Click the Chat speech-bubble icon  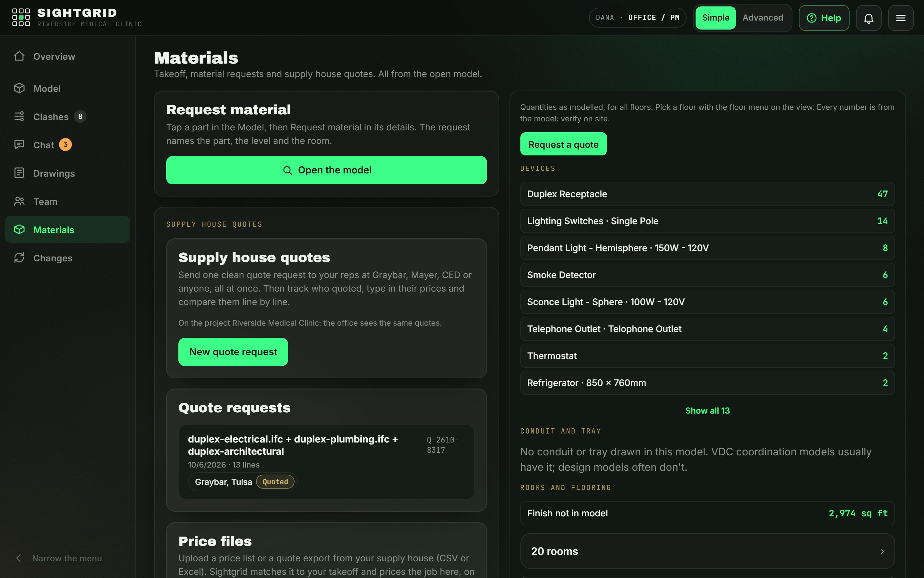pos(19,145)
